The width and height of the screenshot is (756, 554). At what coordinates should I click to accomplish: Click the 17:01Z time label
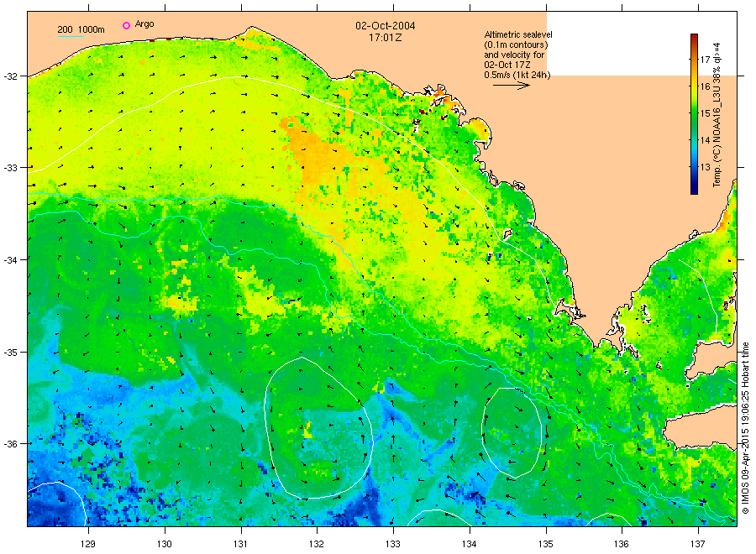pyautogui.click(x=386, y=38)
